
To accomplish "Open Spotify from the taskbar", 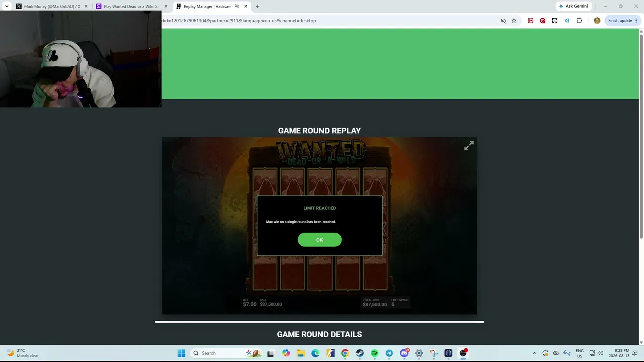I will tap(374, 353).
